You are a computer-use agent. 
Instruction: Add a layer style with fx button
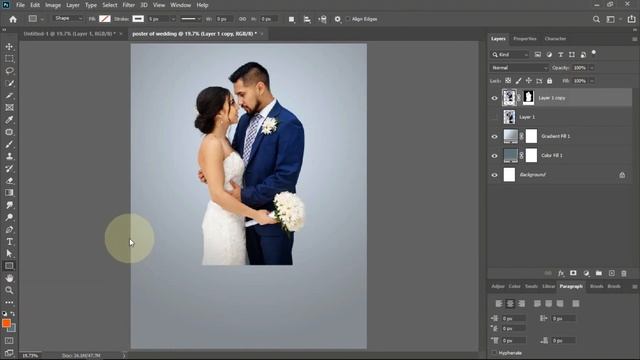pos(561,273)
